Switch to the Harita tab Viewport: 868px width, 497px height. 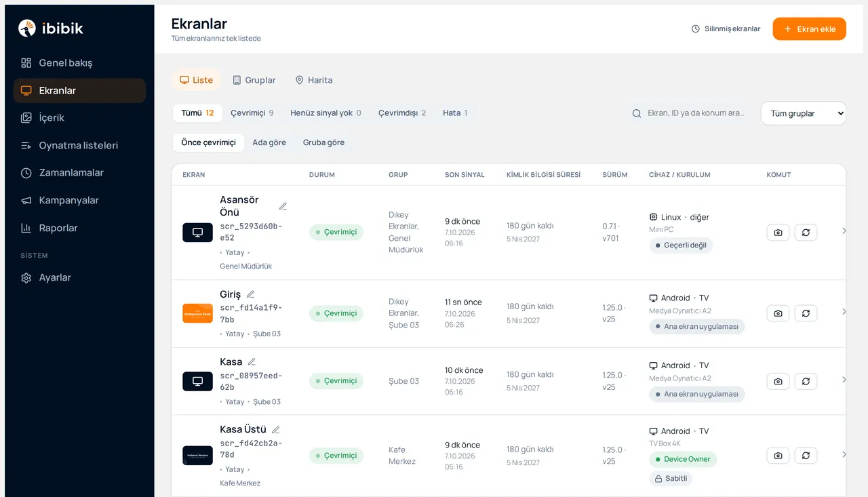pos(314,80)
